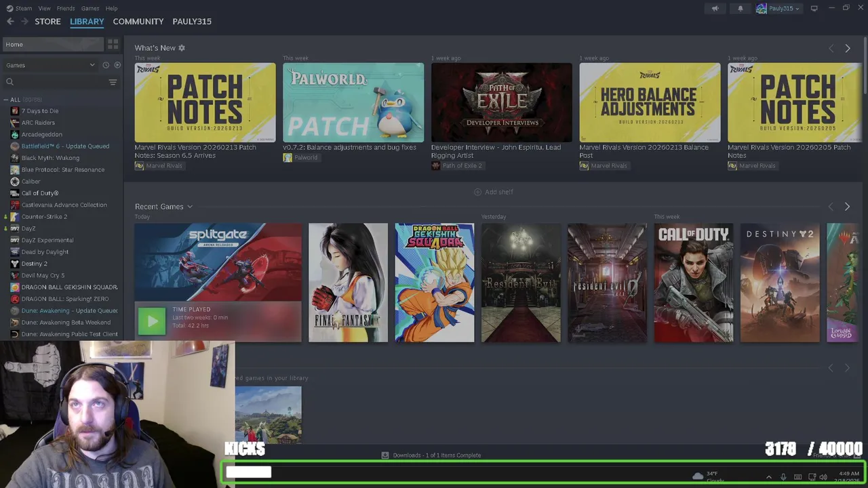Open What's New settings gear

[182, 48]
